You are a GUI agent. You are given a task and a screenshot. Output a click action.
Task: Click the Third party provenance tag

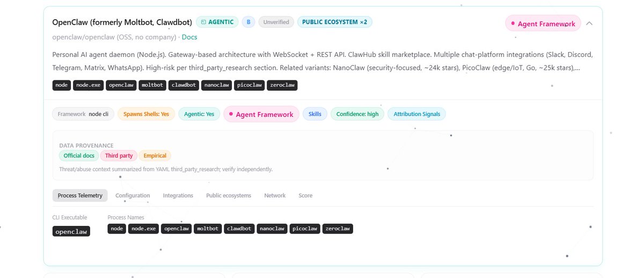pyautogui.click(x=119, y=156)
